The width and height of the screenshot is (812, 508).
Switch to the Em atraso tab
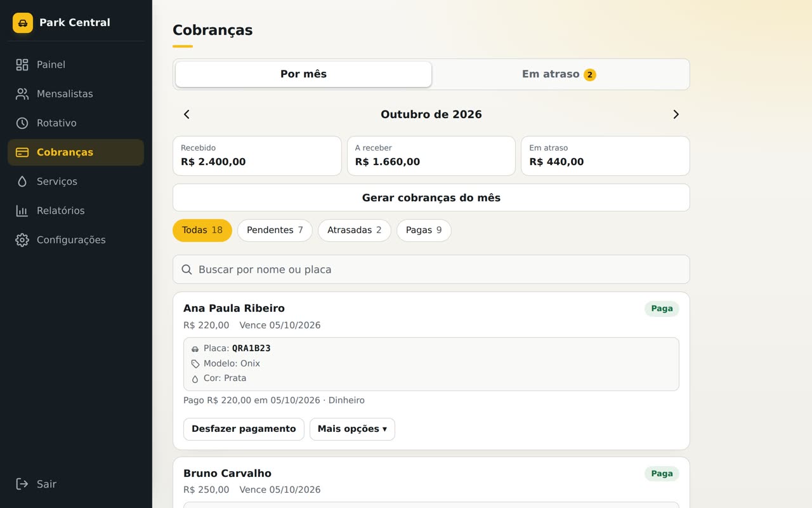559,74
